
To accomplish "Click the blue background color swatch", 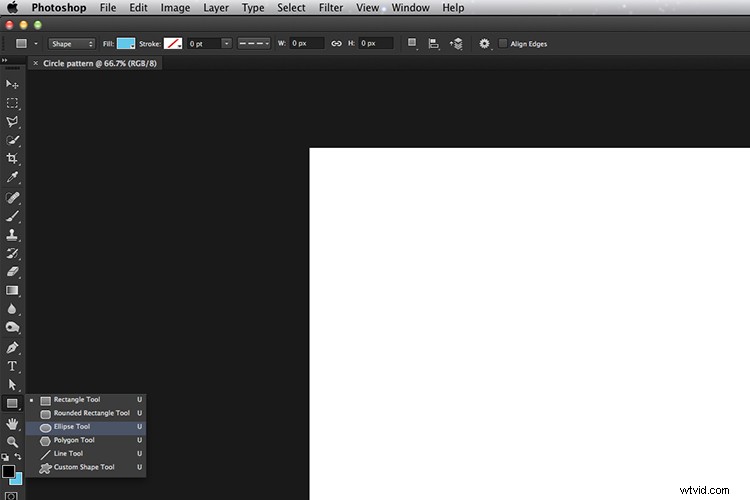I will click(x=19, y=479).
